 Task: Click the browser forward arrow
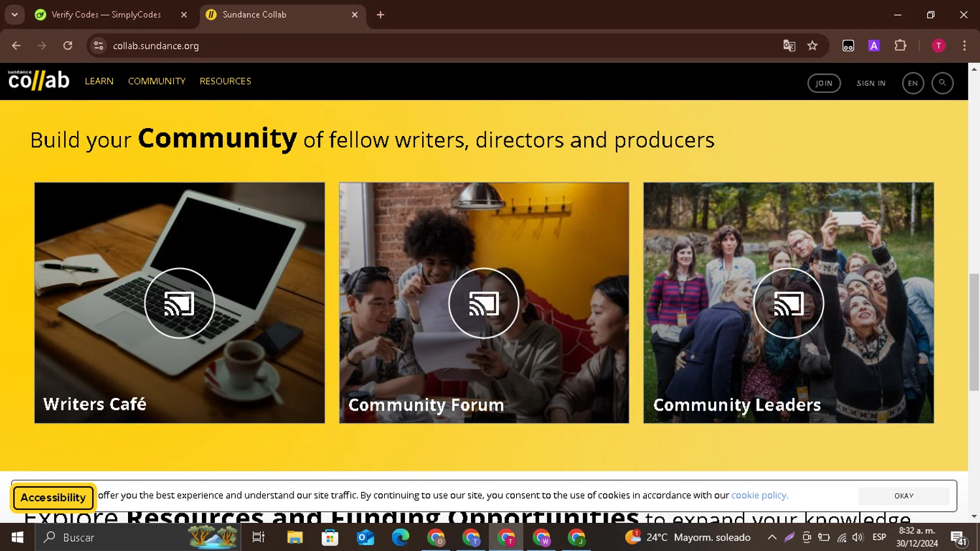point(42,46)
